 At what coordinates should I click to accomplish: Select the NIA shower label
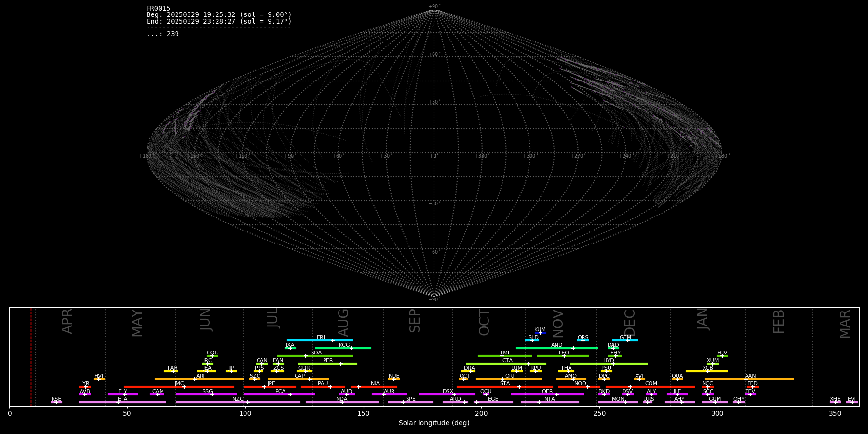click(375, 383)
